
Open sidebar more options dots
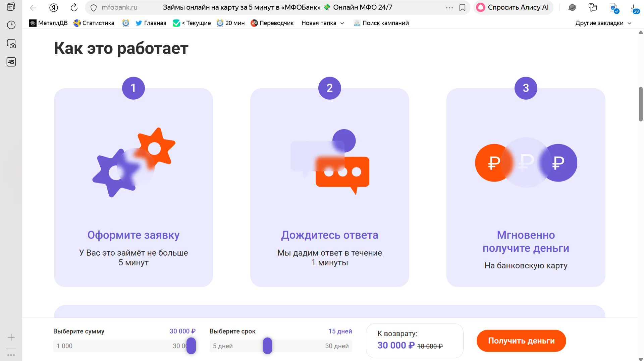point(11,355)
